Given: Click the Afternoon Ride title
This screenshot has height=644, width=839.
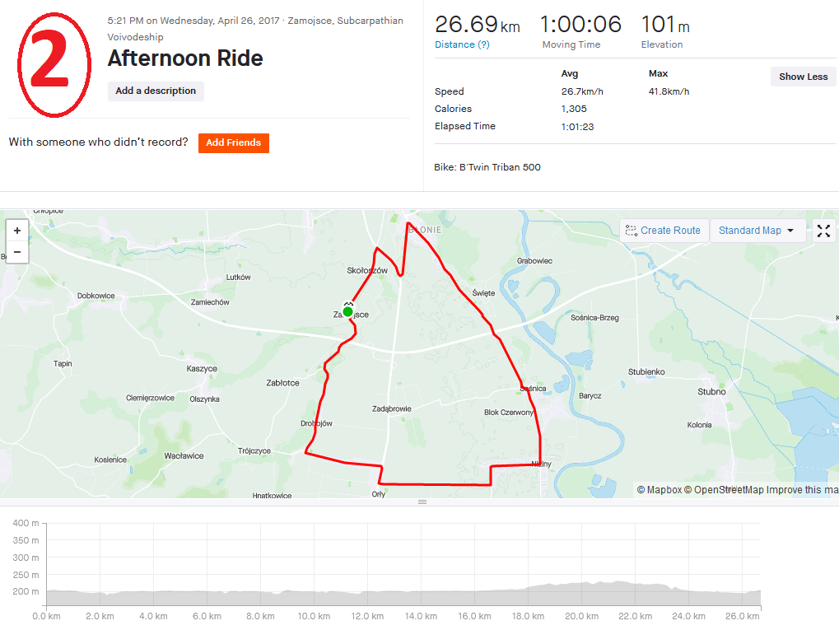Looking at the screenshot, I should (x=185, y=58).
